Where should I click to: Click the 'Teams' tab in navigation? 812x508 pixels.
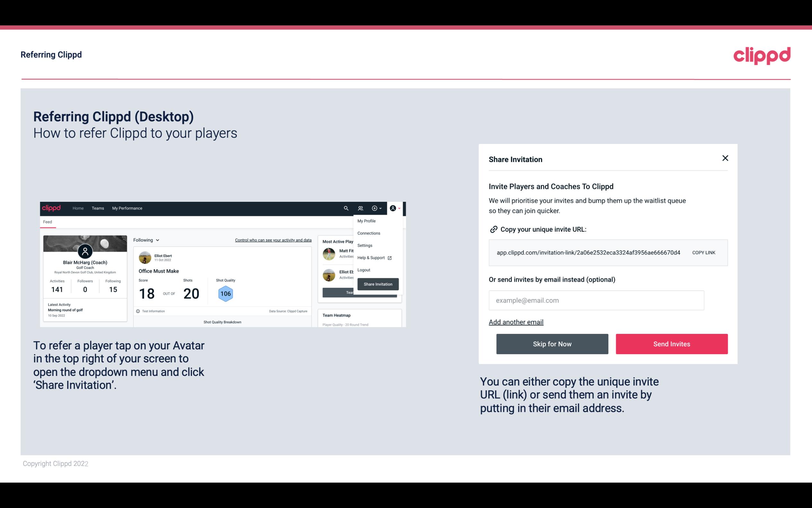click(x=97, y=208)
